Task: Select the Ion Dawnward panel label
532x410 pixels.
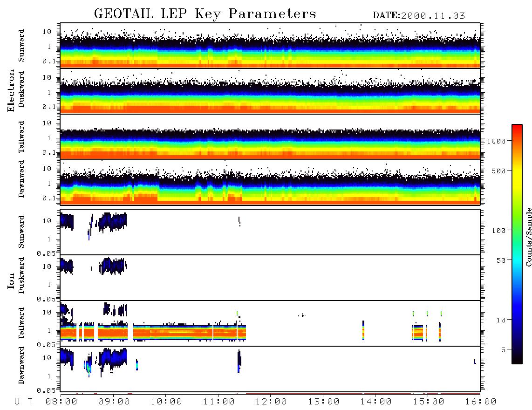Action: (21, 365)
